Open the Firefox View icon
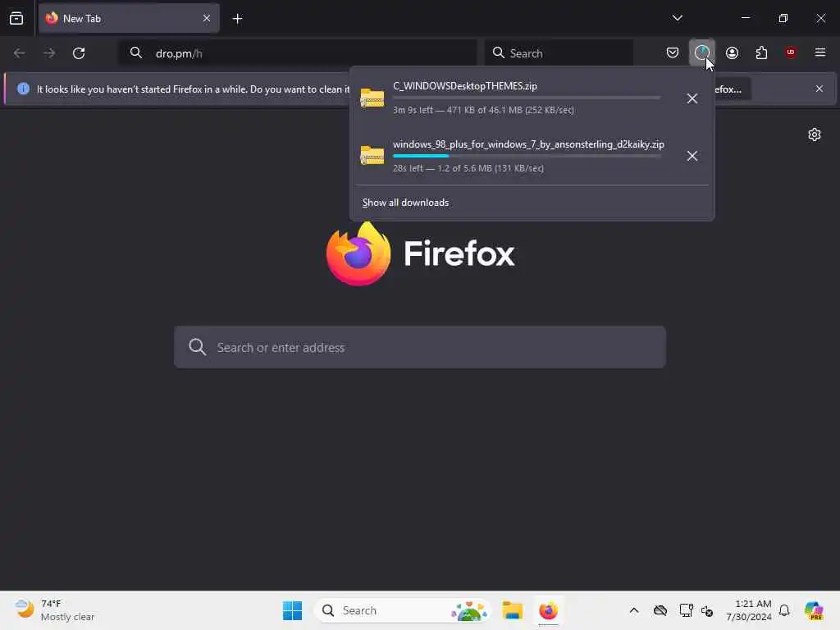The height and width of the screenshot is (630, 840). 16,18
